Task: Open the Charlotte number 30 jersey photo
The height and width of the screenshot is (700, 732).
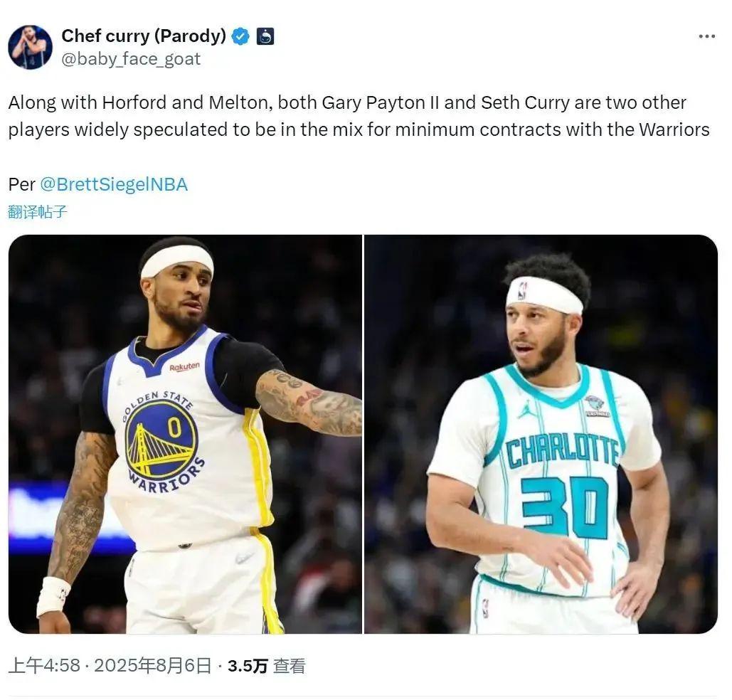Action: [541, 434]
